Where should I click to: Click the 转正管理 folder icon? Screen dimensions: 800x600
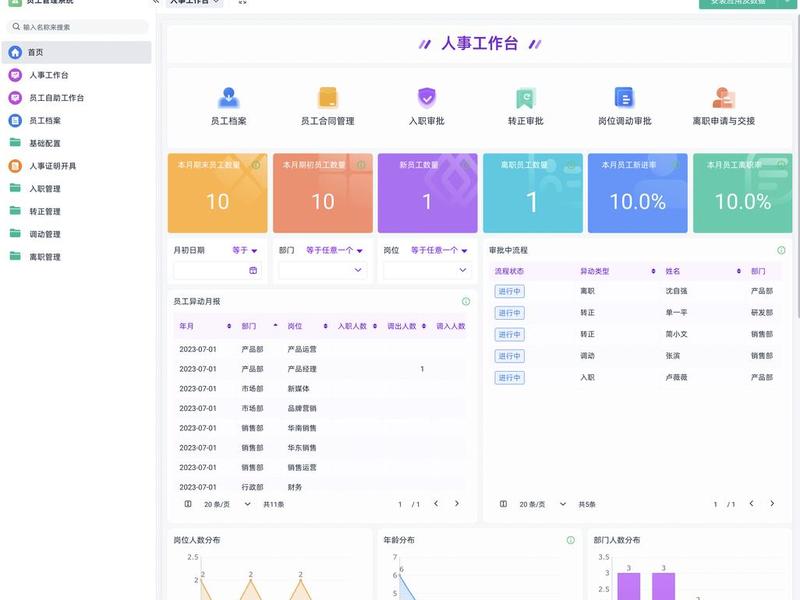pyautogui.click(x=15, y=210)
